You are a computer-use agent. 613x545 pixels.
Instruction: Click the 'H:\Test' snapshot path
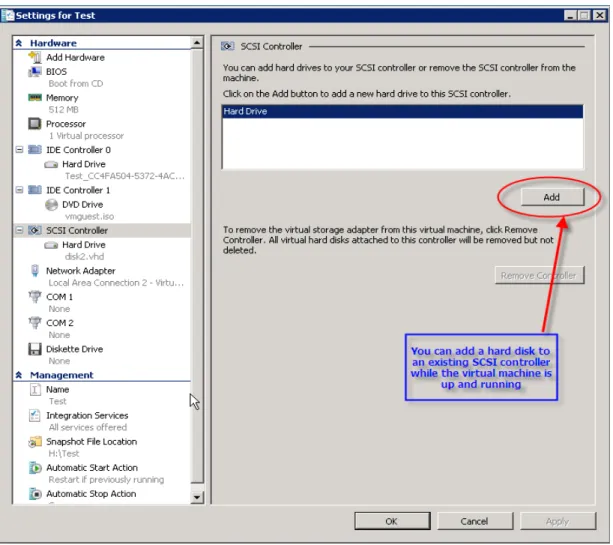[64, 454]
